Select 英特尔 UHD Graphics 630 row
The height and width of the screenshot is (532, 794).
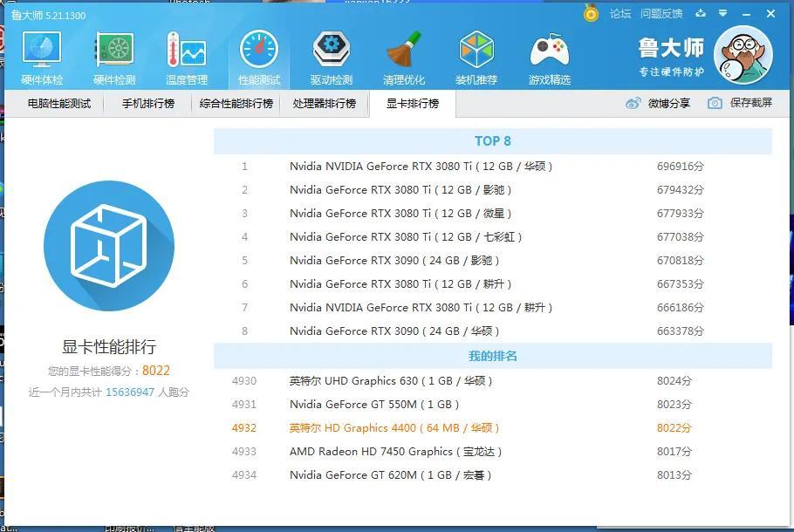[493, 381]
